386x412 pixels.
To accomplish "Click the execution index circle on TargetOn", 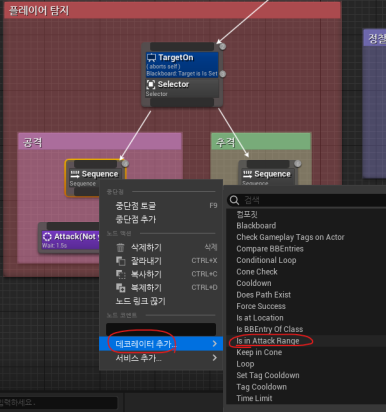I will point(223,47).
